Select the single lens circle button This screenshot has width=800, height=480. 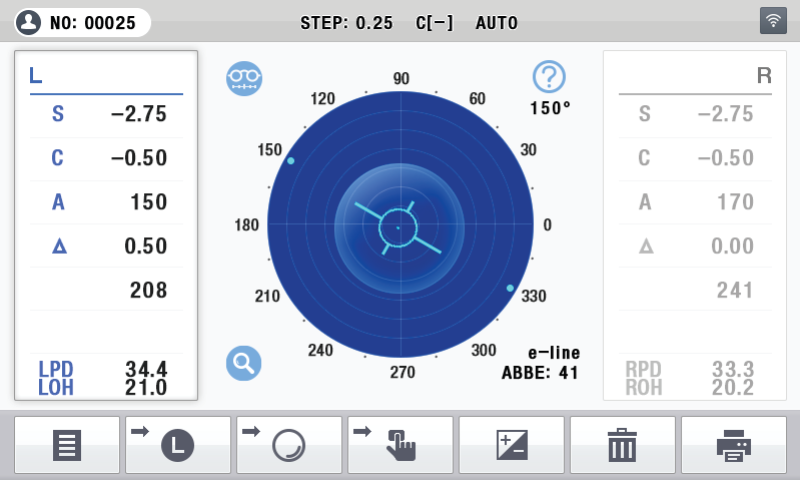click(x=289, y=445)
